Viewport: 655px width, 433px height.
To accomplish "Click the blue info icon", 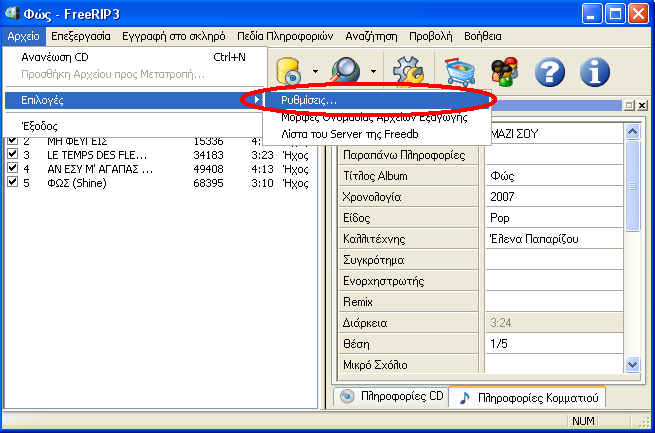I will pos(595,72).
